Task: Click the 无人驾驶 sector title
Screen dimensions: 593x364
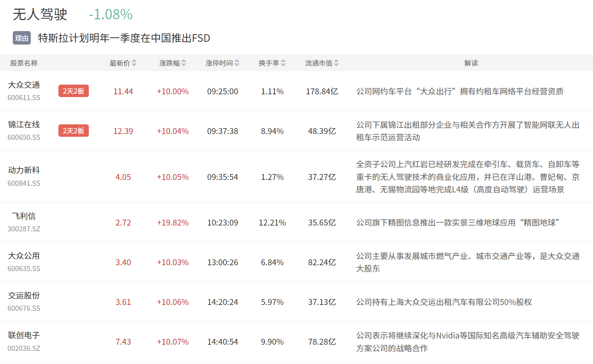Action: pyautogui.click(x=40, y=15)
